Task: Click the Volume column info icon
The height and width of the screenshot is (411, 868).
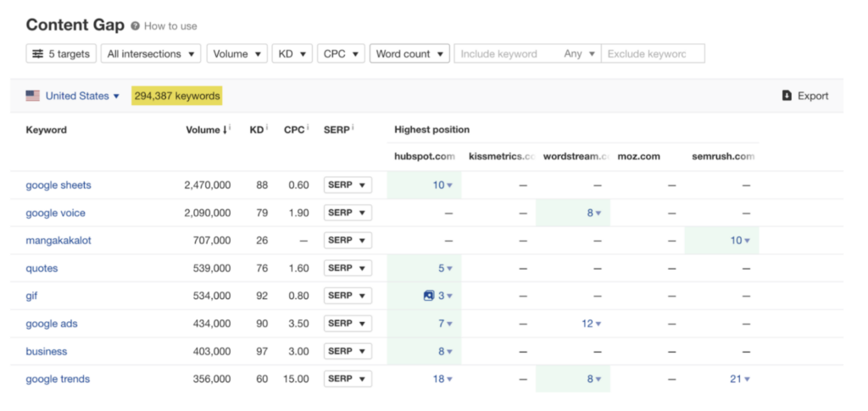Action: tap(230, 128)
